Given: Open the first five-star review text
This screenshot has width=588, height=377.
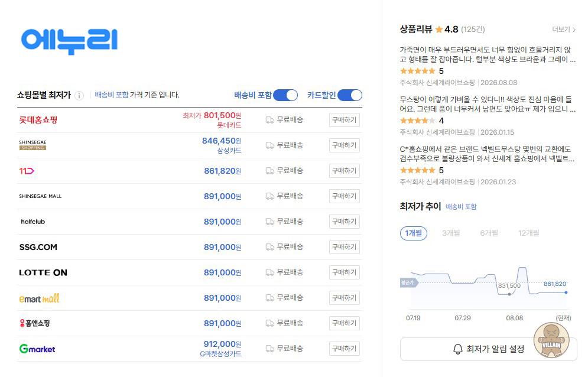Looking at the screenshot, I should coord(488,54).
